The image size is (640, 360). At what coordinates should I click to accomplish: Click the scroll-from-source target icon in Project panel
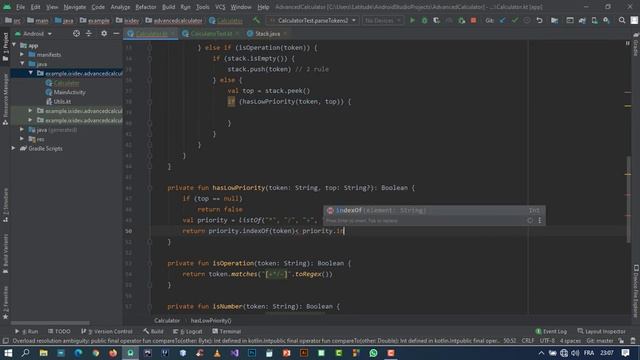[x=76, y=33]
